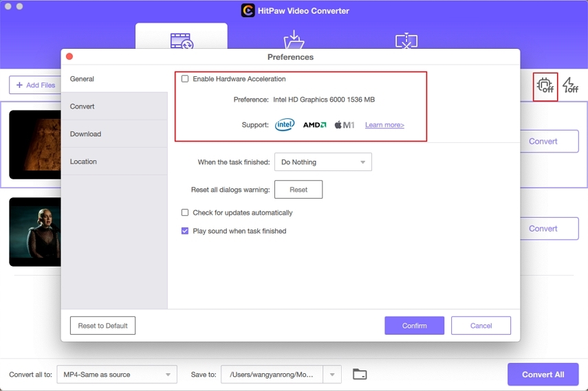Click the AMD support logo
This screenshot has width=588, height=391.
pos(314,125)
